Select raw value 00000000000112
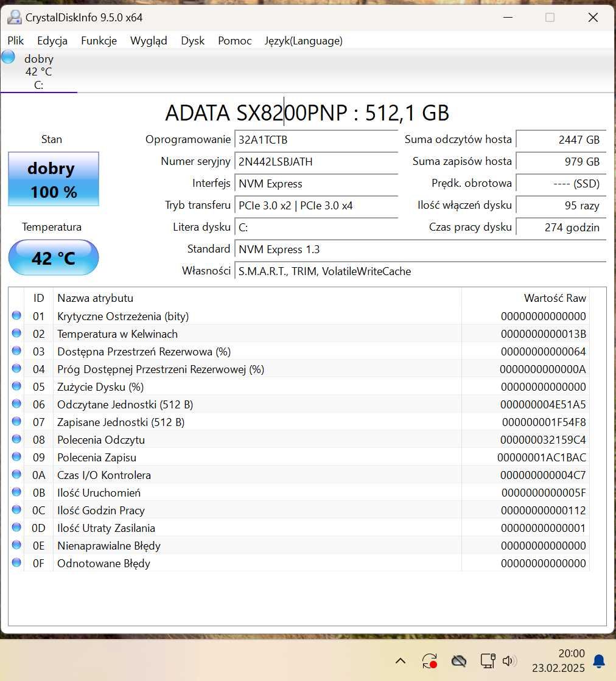The height and width of the screenshot is (681, 616). [x=543, y=511]
